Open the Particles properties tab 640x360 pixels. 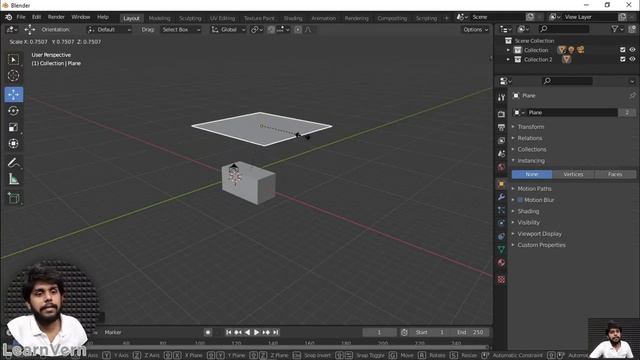[501, 210]
